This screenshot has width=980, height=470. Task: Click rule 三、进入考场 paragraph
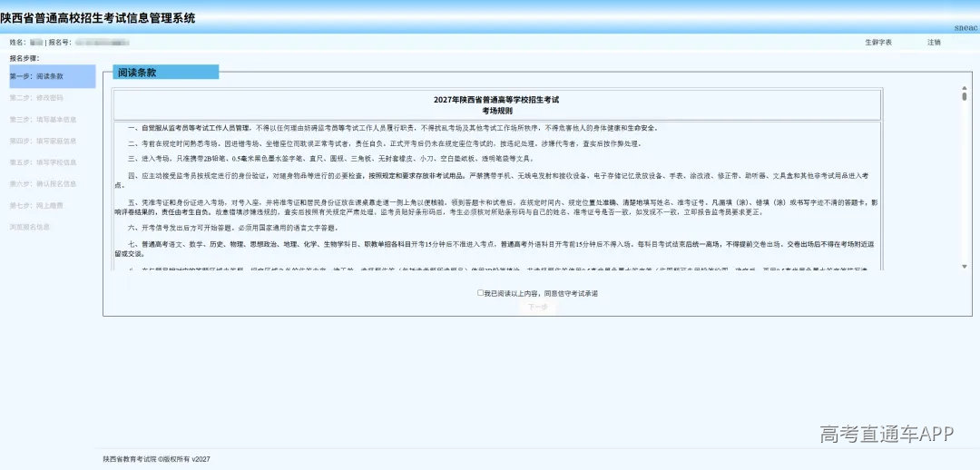pyautogui.click(x=330, y=159)
